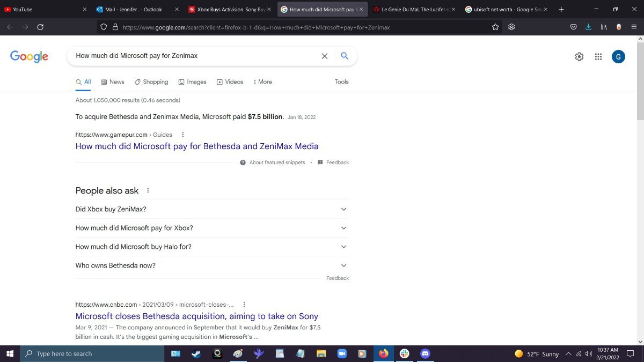Show Firefox downloads panel
This screenshot has height=362, width=644.
(x=588, y=27)
